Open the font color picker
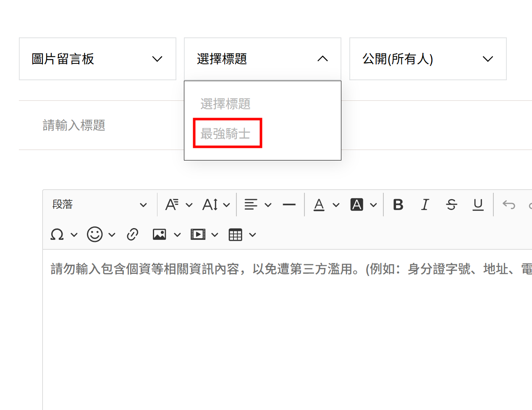532x410 pixels. tap(320, 205)
